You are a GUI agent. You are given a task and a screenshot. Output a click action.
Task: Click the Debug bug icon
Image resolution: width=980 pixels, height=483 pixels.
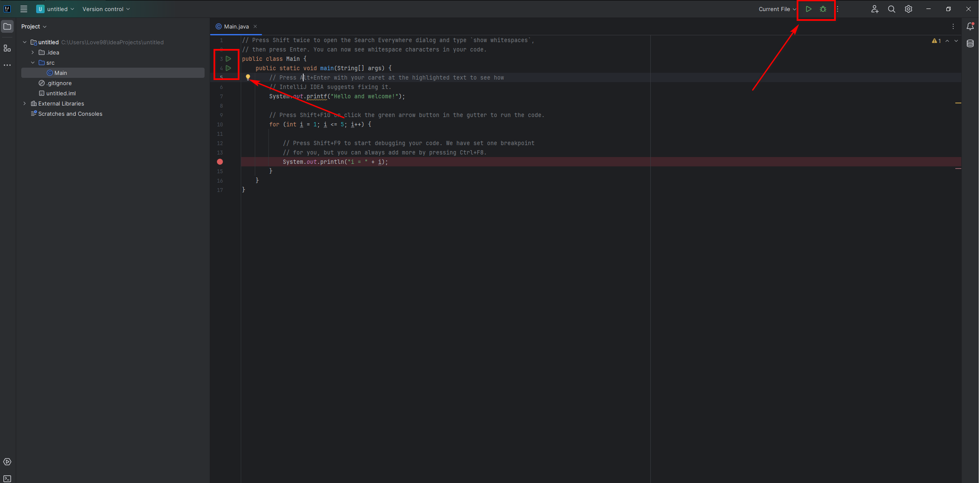pyautogui.click(x=823, y=9)
